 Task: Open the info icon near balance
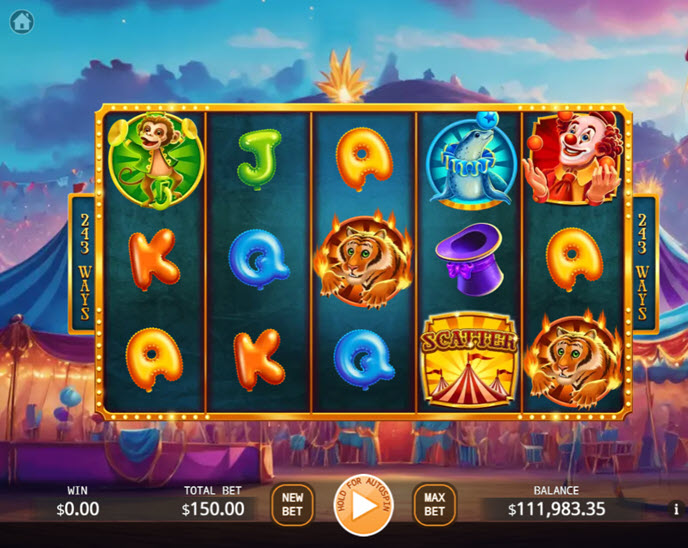676,509
